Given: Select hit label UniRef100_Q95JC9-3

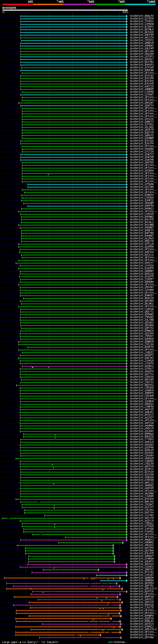Looking at the screenshot, I should click(143, 589).
